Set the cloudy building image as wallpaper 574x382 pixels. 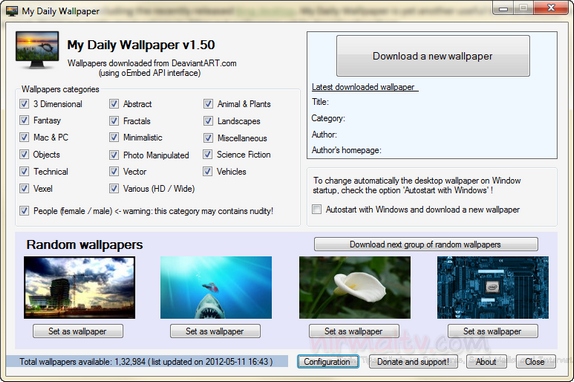coord(78,331)
